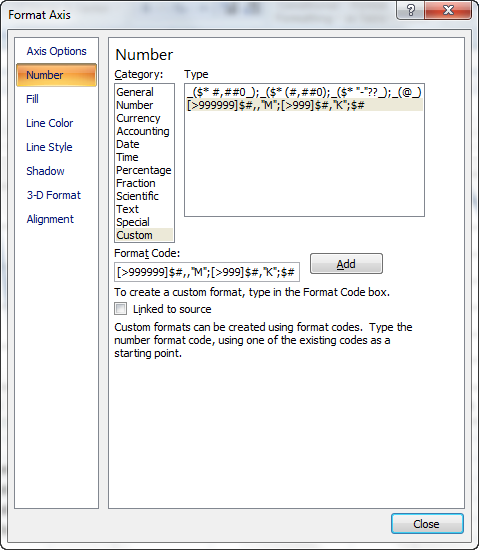Image resolution: width=479 pixels, height=550 pixels.
Task: Open the Axis Options section
Action: [x=56, y=51]
